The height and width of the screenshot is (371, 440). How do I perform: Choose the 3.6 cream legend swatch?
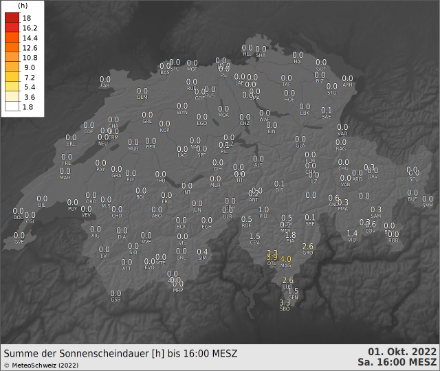tap(12, 96)
